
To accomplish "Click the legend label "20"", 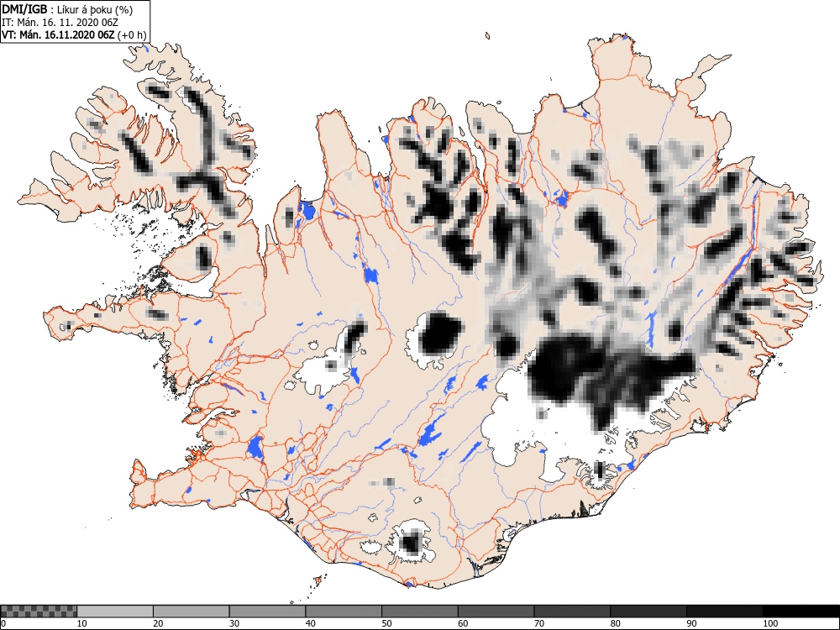I will pyautogui.click(x=158, y=623).
